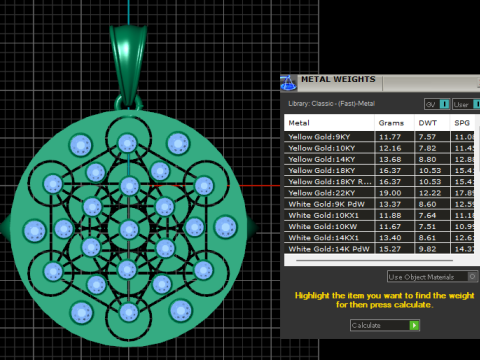The image size is (480, 360).
Task: Click the center gemstone of the pendant
Action: tap(129, 230)
